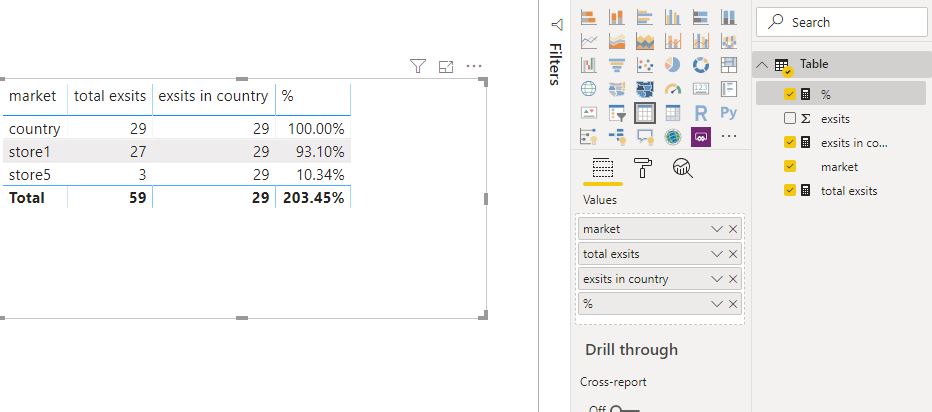Select the Line and stacked column chart
Image resolution: width=932 pixels, height=412 pixels.
tap(672, 41)
